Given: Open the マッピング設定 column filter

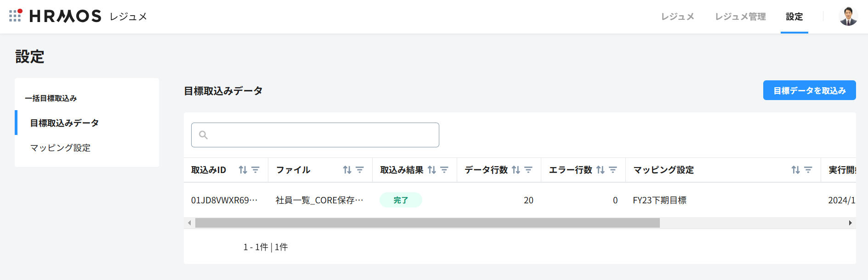Looking at the screenshot, I should (x=808, y=170).
